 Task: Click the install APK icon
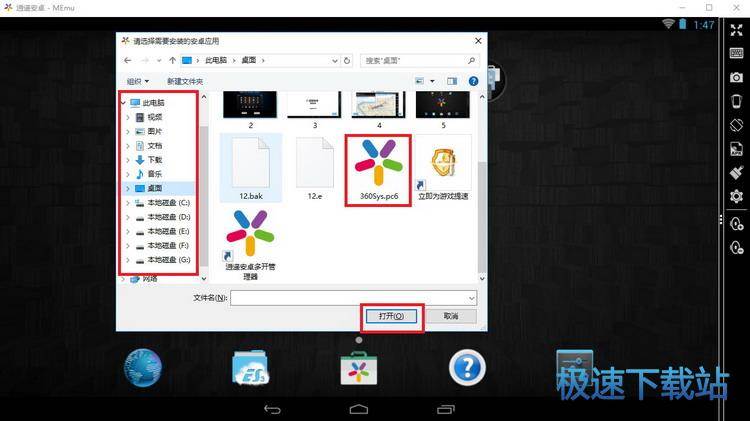click(x=737, y=149)
